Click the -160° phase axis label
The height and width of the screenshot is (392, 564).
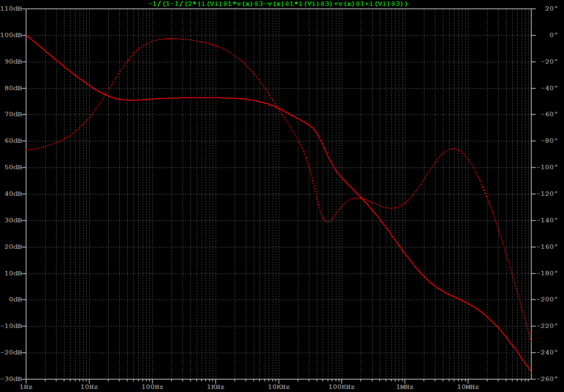click(x=547, y=247)
